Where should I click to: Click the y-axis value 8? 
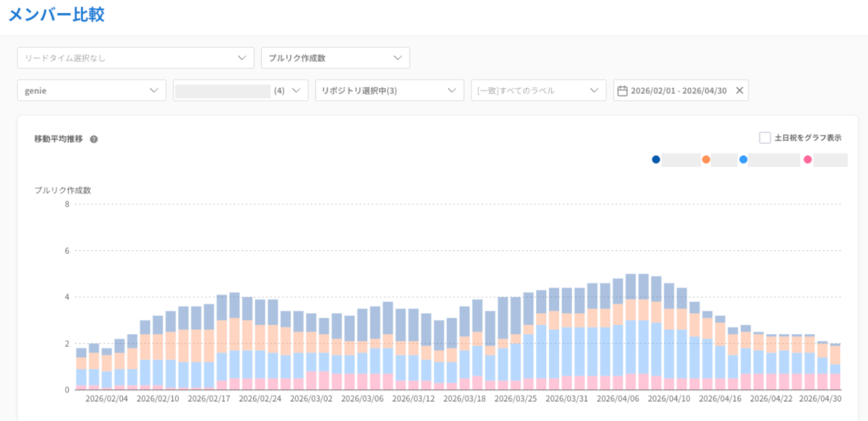coord(67,204)
